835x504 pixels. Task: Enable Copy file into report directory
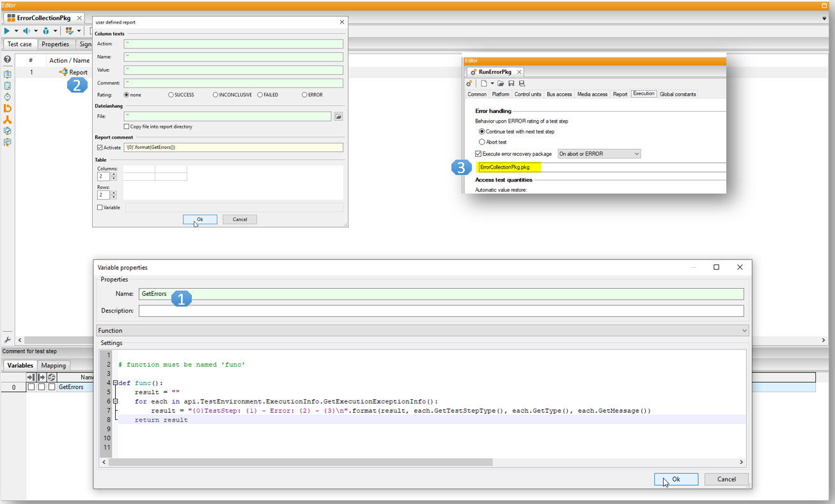pos(127,127)
